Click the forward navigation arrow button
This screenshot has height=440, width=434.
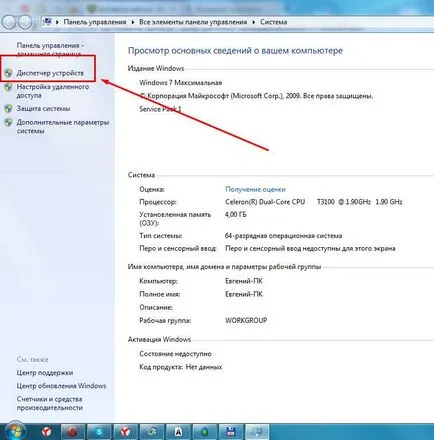tap(25, 22)
